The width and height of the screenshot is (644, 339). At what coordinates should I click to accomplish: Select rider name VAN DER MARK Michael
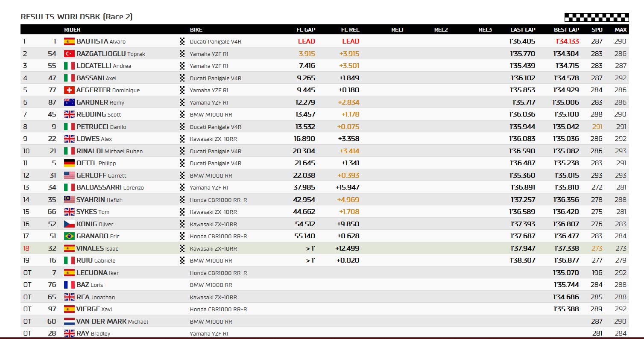click(112, 321)
